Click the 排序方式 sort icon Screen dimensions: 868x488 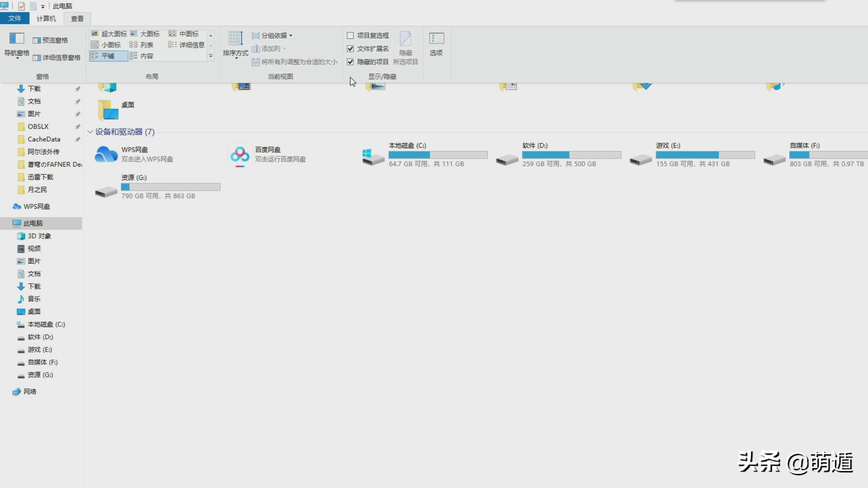[x=236, y=39]
